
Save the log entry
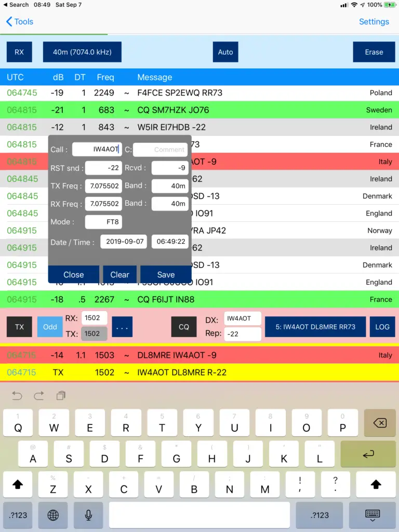coord(166,274)
